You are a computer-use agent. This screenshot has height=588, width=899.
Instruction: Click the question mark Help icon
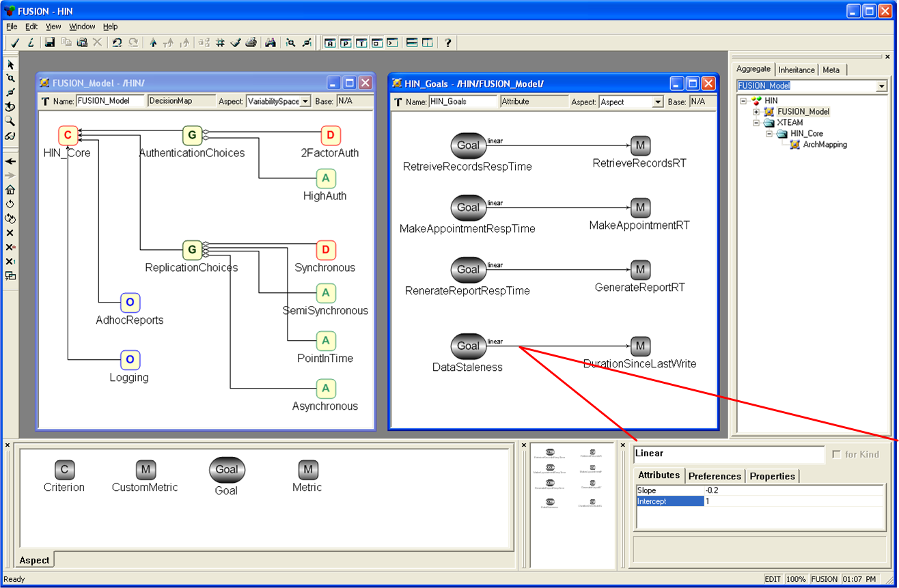point(447,42)
